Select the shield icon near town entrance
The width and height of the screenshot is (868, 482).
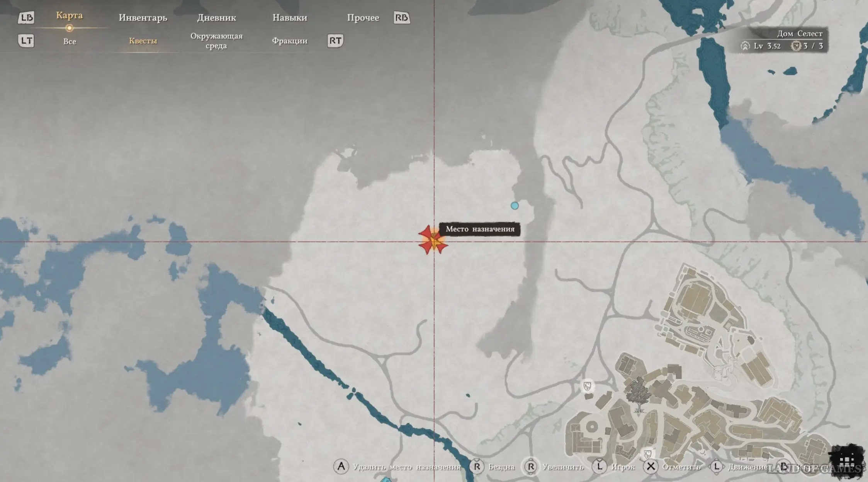click(587, 386)
